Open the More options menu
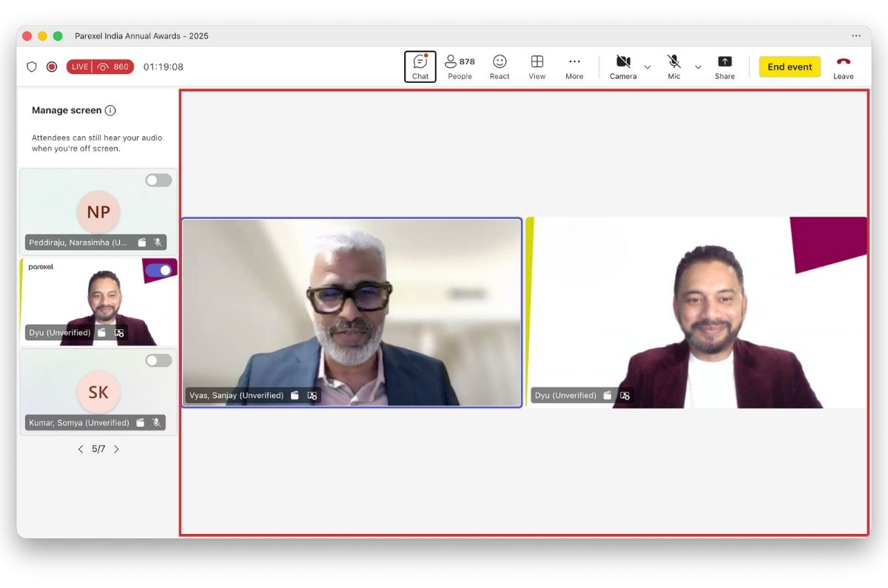888x588 pixels. coord(574,67)
